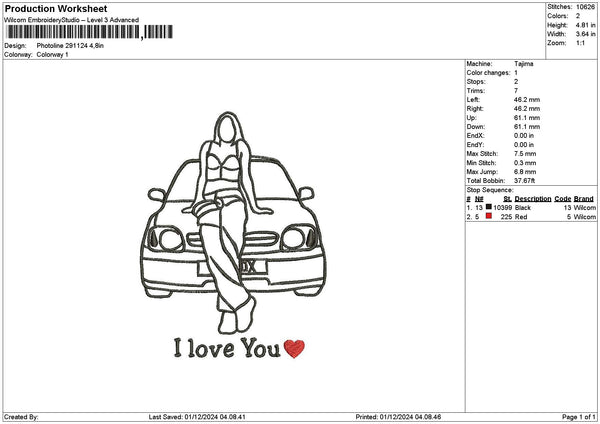
Task: Click the Zoom value 1:1
Action: pyautogui.click(x=580, y=43)
